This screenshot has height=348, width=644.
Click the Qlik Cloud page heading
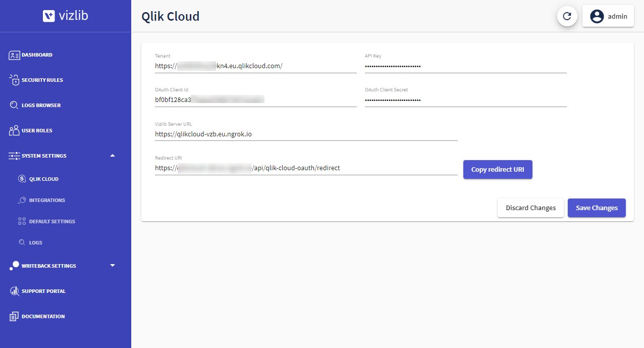click(x=171, y=16)
